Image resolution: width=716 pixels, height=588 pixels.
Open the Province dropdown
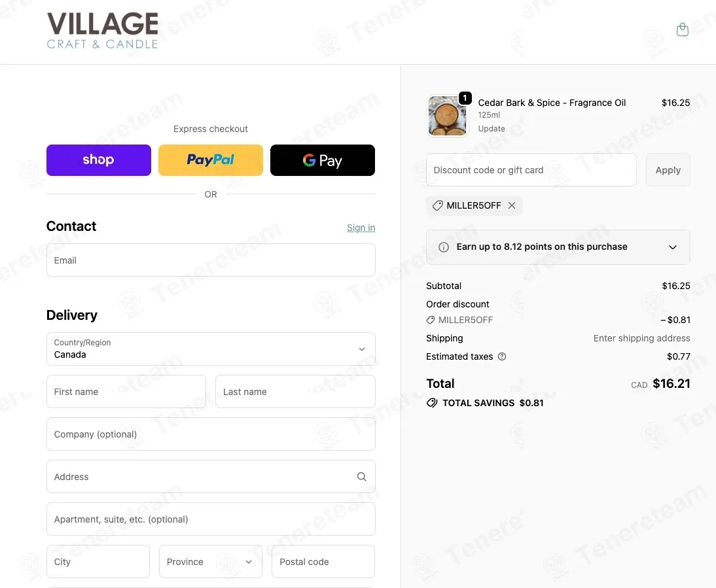coord(211,562)
